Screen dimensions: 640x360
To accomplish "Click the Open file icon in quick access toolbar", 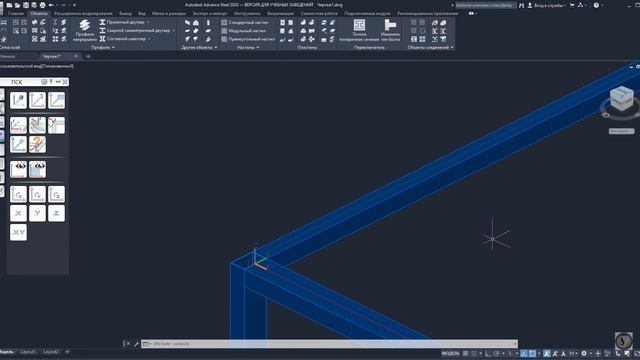I will [17, 5].
